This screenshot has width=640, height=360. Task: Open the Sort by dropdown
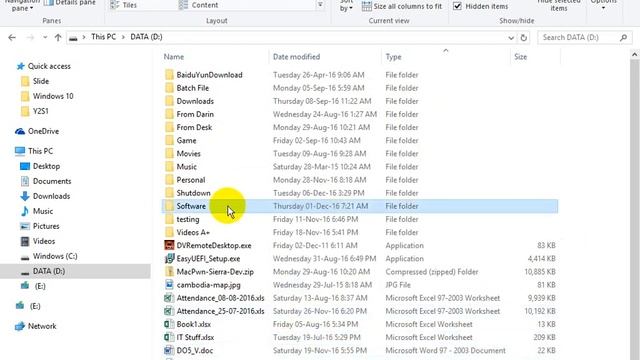(346, 5)
